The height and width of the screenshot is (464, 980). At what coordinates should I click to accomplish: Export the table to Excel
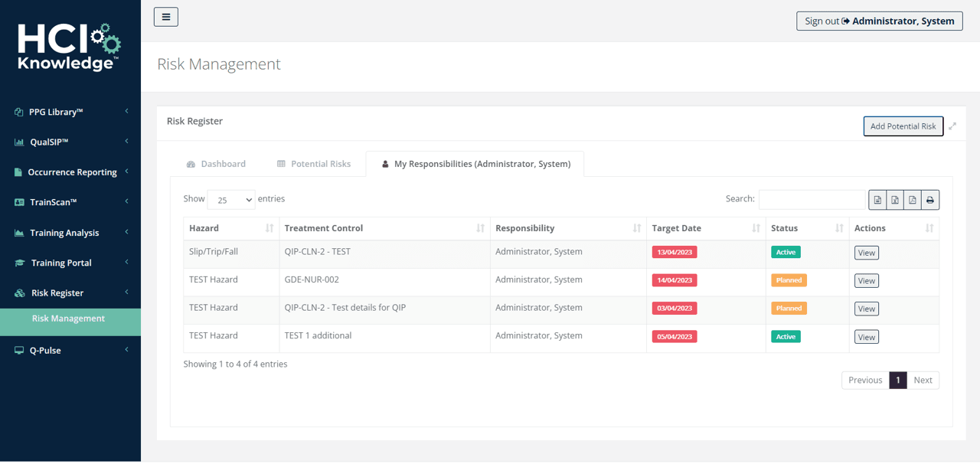[x=895, y=200]
